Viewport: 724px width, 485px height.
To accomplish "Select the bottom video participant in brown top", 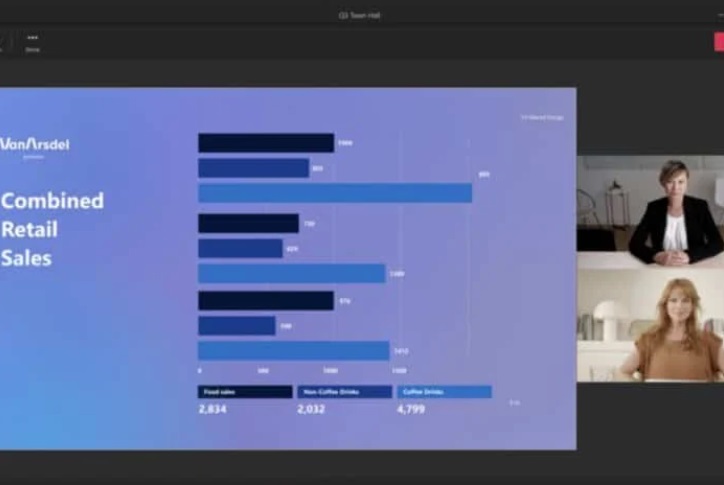I will pyautogui.click(x=650, y=325).
